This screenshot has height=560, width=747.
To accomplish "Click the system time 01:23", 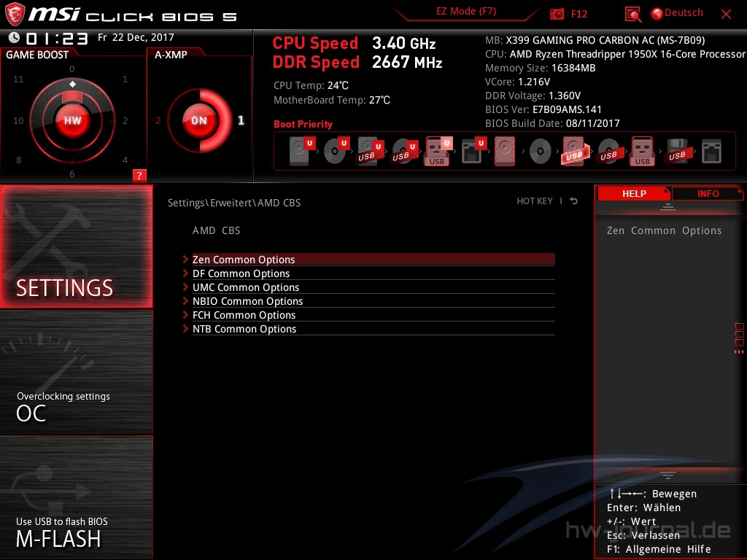I will [x=57, y=39].
